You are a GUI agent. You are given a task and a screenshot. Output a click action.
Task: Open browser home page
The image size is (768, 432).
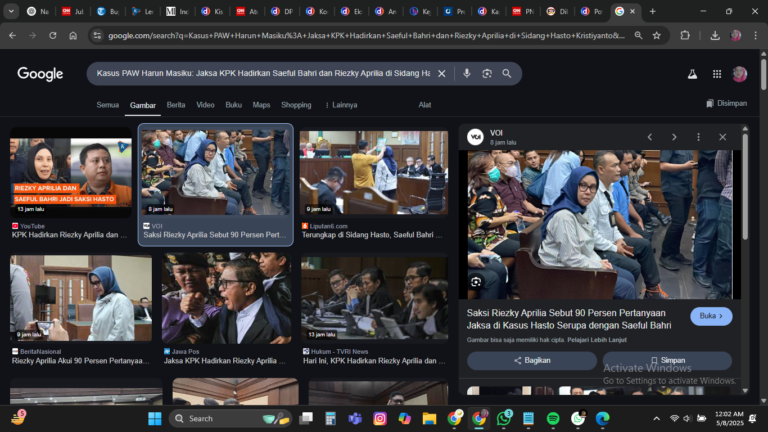coord(73,35)
